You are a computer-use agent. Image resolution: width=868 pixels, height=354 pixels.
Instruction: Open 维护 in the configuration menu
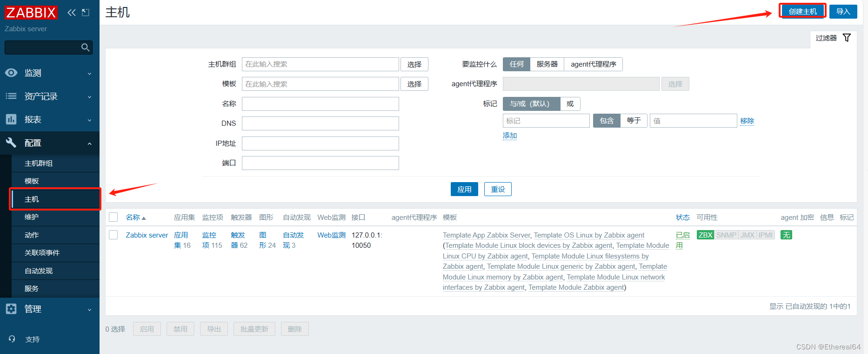pyautogui.click(x=55, y=217)
